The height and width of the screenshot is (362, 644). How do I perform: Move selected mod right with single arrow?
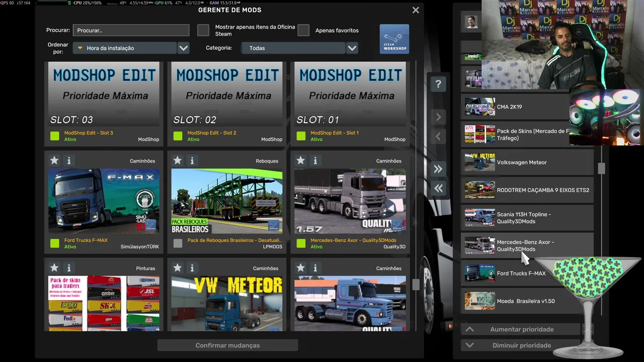pos(438,117)
